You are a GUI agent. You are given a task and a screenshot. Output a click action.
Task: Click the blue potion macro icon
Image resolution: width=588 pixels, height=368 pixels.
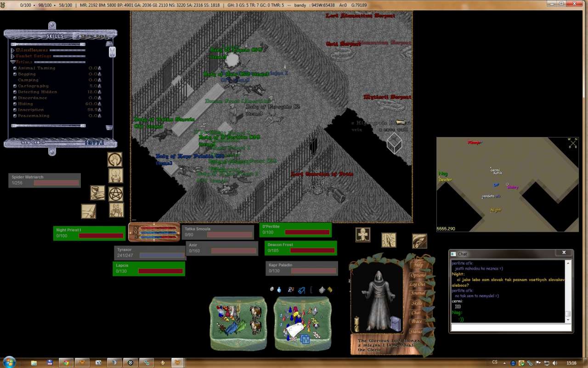tap(279, 289)
